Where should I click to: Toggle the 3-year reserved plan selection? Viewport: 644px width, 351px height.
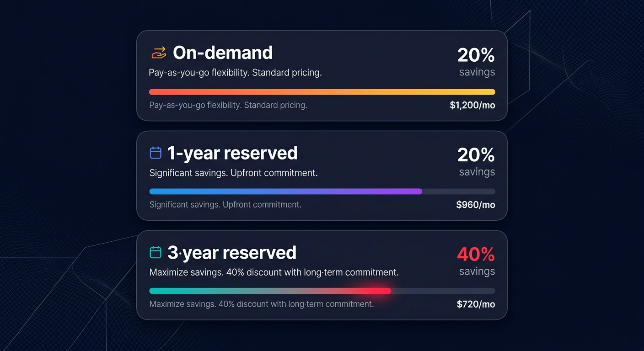(x=322, y=275)
